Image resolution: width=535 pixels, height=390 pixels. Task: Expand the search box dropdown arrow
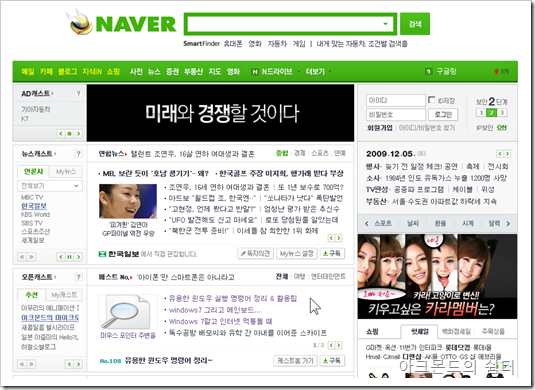[x=386, y=24]
